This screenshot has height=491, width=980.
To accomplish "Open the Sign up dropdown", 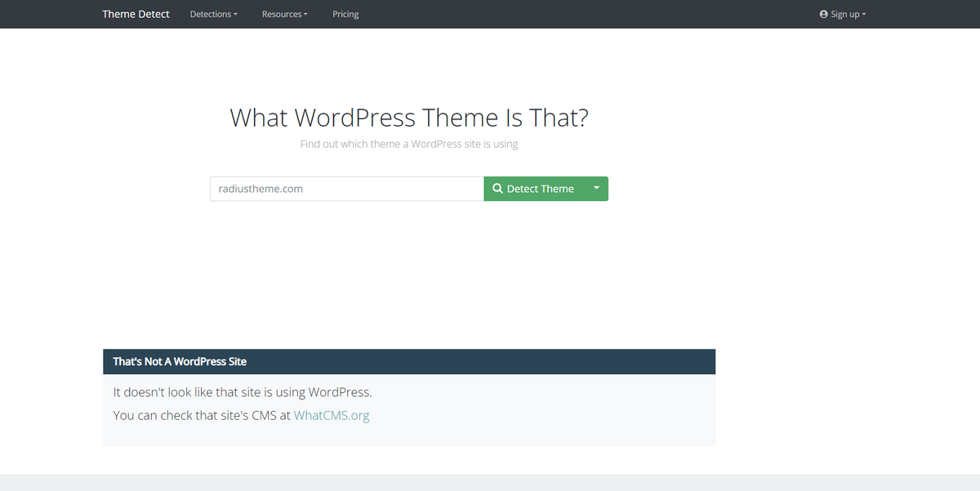I will pos(843,14).
